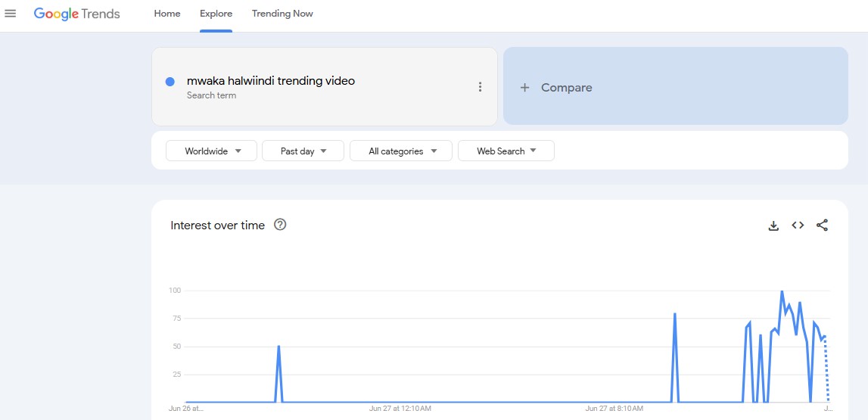Click the embed code icon
Screen dimensions: 868x420
(x=798, y=226)
